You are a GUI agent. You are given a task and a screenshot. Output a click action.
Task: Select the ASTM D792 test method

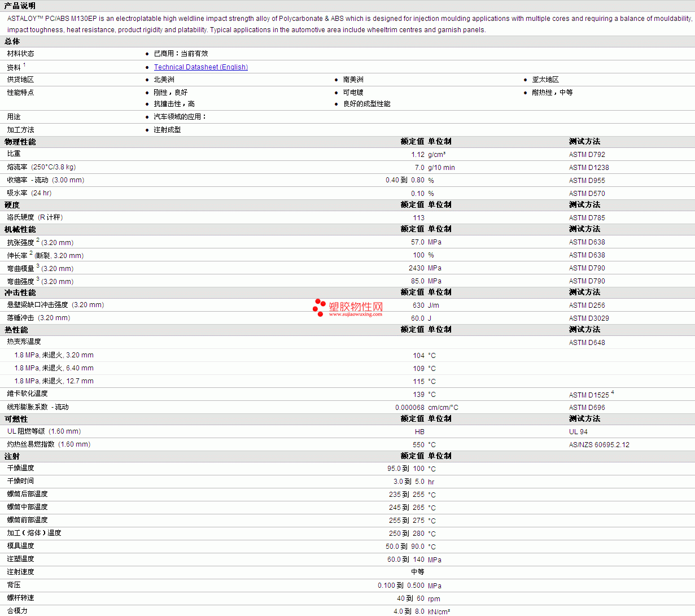587,155
